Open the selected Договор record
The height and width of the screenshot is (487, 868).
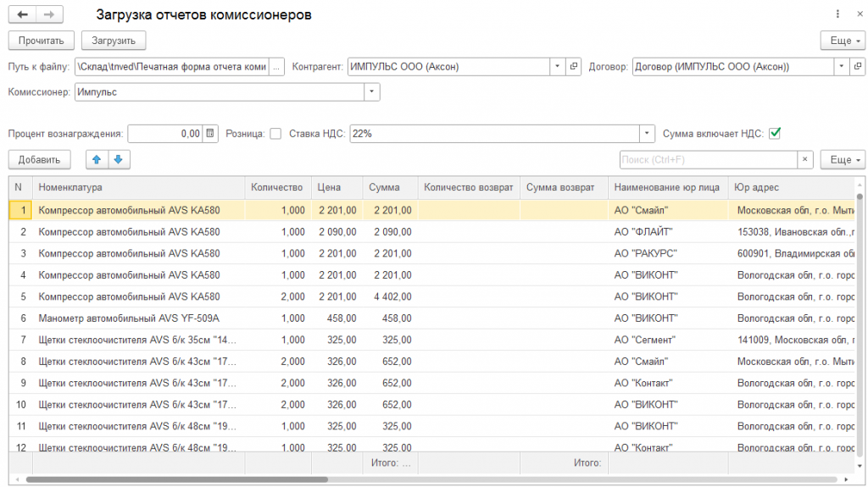pos(858,66)
